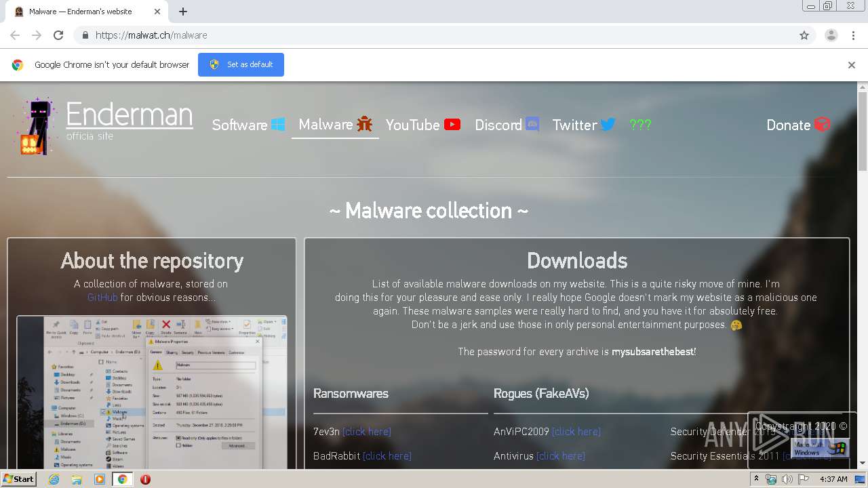868x488 pixels.
Task: Click the browser forward arrow
Action: [37, 35]
